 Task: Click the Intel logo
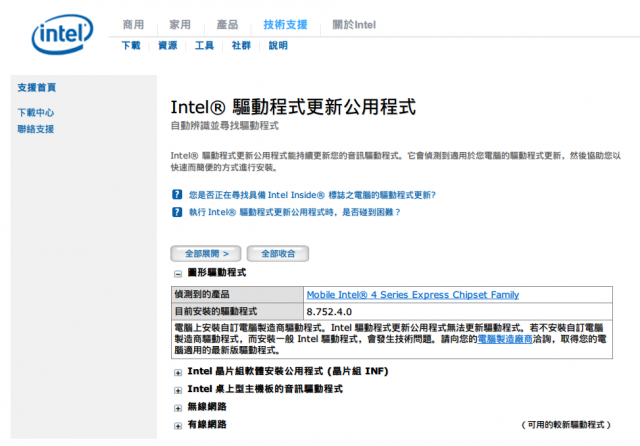pos(62,34)
